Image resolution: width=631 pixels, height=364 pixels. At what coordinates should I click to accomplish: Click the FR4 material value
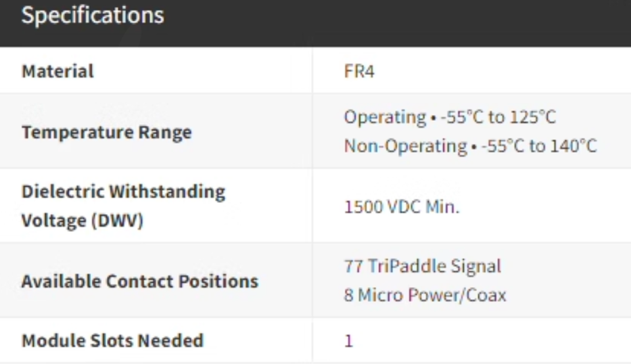[x=359, y=71]
